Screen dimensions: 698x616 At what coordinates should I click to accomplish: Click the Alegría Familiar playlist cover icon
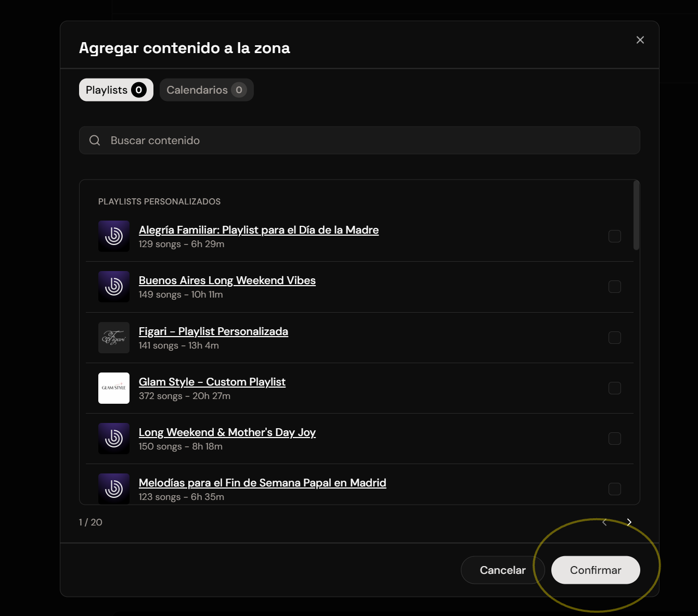[x=114, y=236]
